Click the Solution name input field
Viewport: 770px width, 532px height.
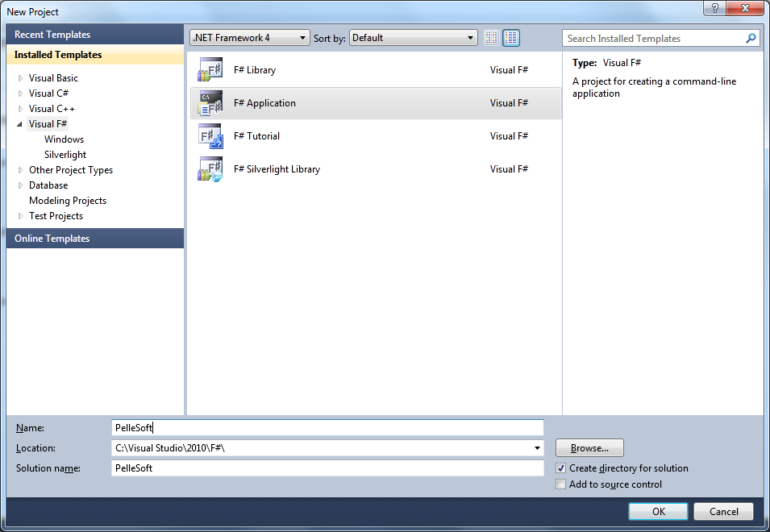coord(327,468)
